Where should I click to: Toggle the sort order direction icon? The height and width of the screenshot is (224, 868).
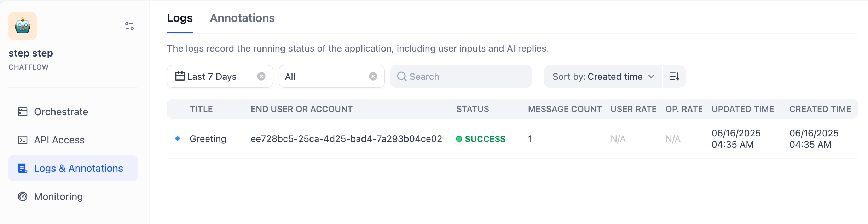coord(675,76)
